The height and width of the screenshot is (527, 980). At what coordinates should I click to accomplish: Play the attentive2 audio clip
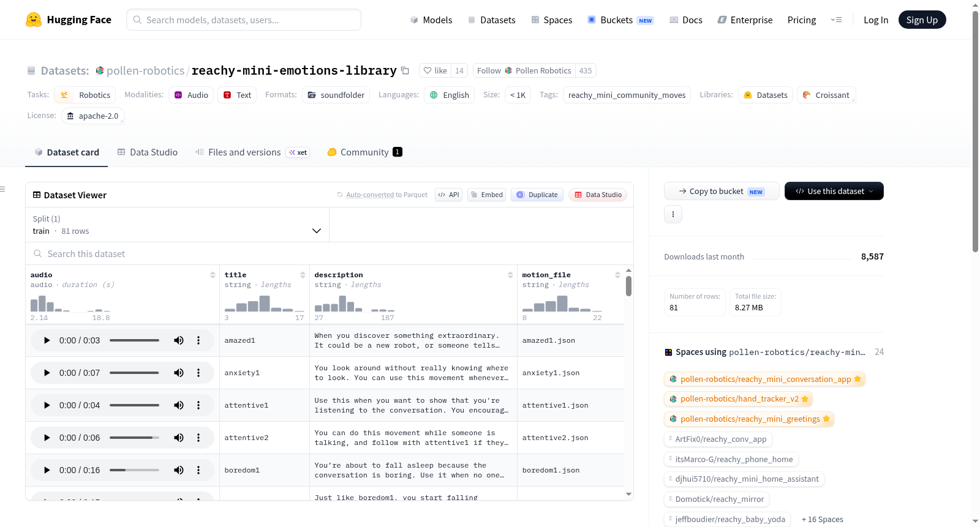click(x=47, y=438)
